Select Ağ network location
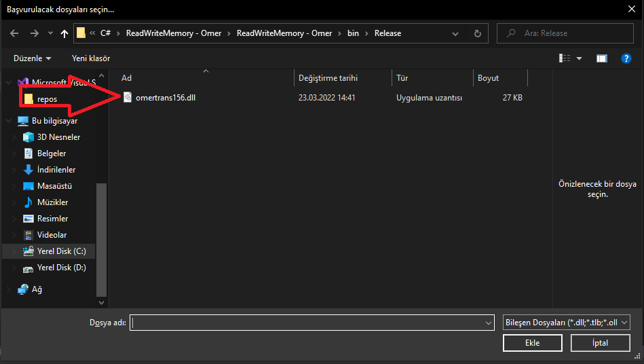 coord(37,289)
